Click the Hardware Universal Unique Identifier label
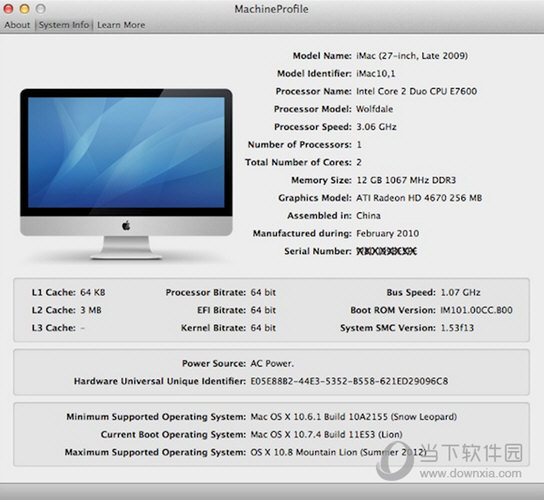Viewport: 544px width, 500px height. 160,381
